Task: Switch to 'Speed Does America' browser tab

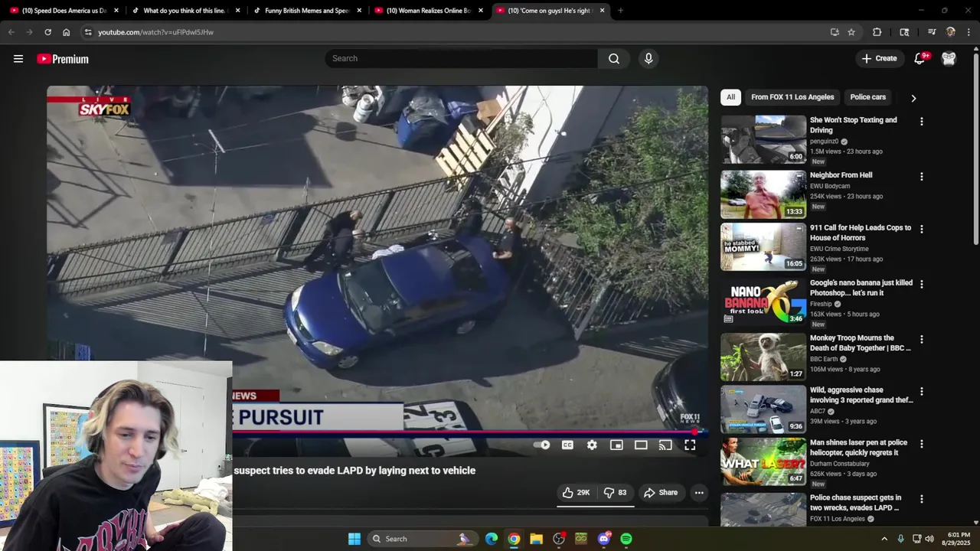Action: (x=63, y=11)
